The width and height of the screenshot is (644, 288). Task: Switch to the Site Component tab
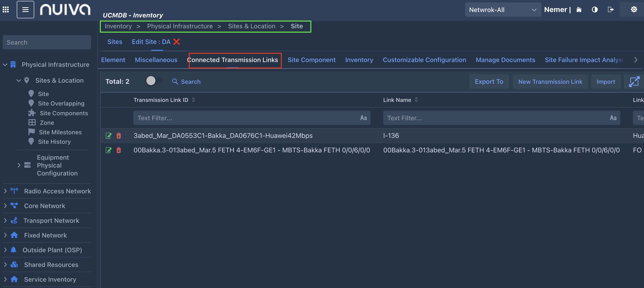coord(311,60)
